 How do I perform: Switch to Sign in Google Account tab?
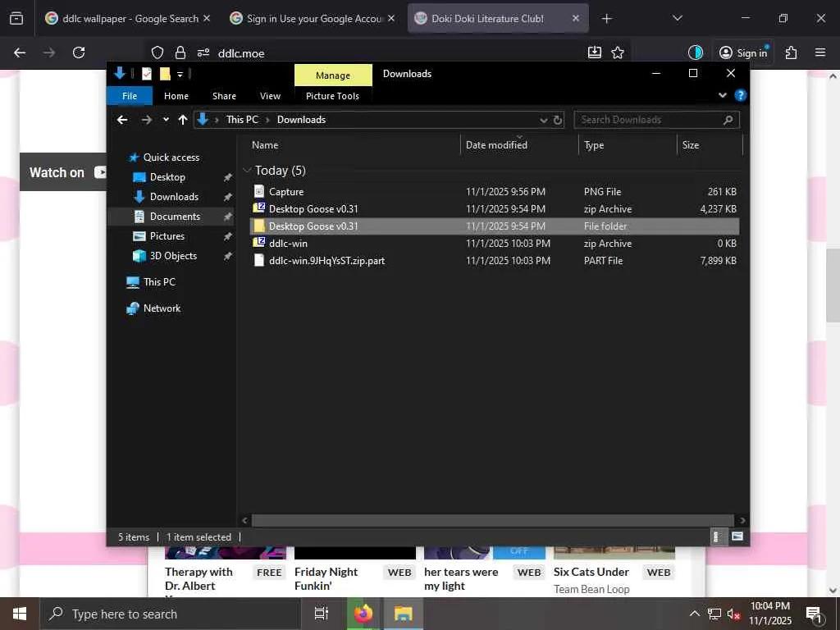[314, 19]
